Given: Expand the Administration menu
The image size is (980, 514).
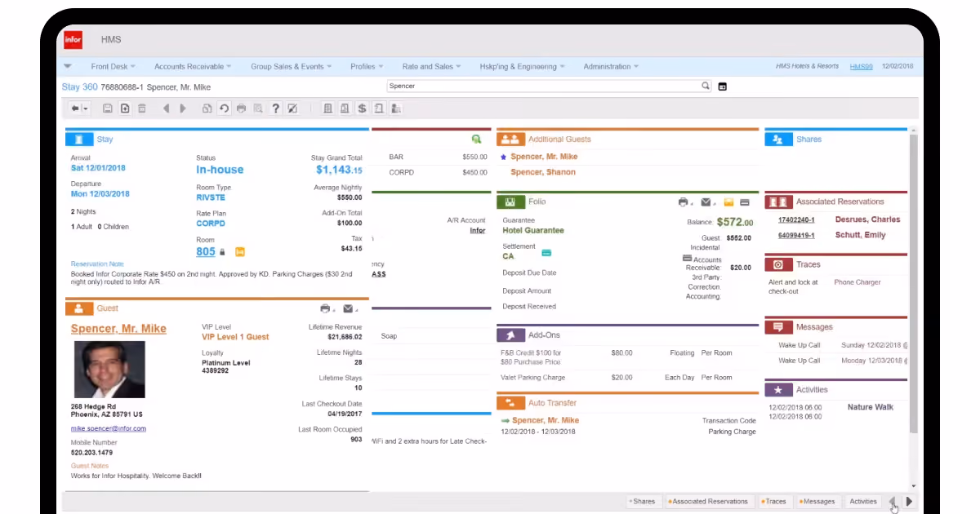Looking at the screenshot, I should click(x=611, y=67).
